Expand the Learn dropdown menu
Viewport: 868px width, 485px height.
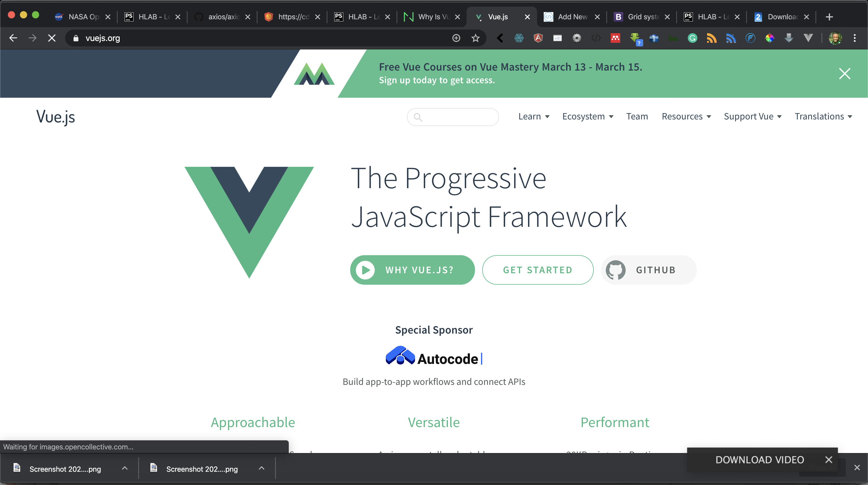coord(534,116)
